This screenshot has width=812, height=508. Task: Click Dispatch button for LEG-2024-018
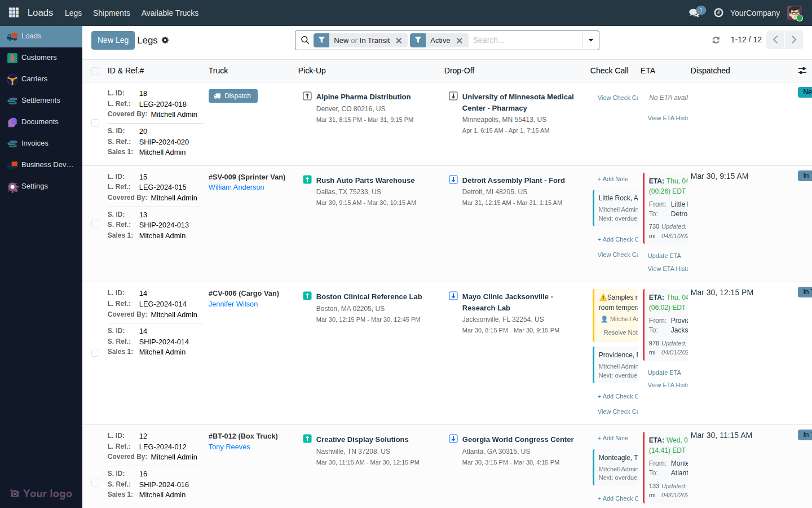click(x=233, y=96)
